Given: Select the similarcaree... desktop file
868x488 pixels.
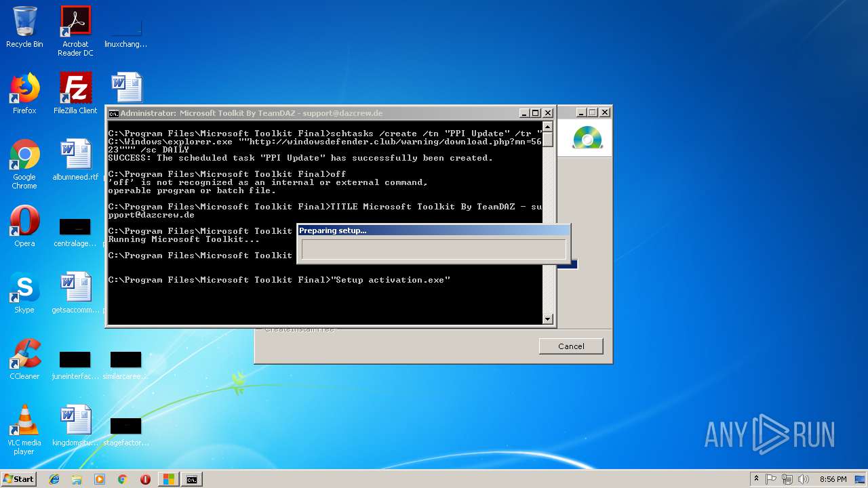Looking at the screenshot, I should pyautogui.click(x=125, y=365).
